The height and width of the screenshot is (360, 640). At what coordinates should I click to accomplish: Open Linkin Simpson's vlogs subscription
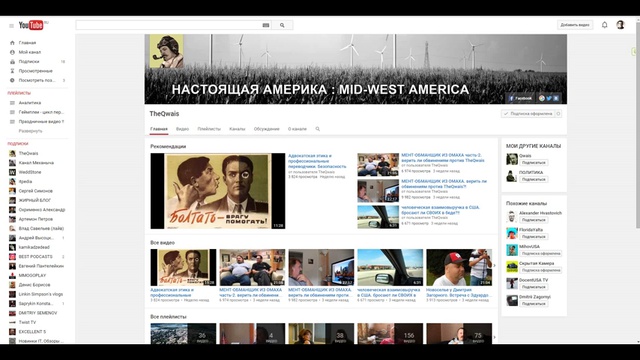tap(40, 294)
